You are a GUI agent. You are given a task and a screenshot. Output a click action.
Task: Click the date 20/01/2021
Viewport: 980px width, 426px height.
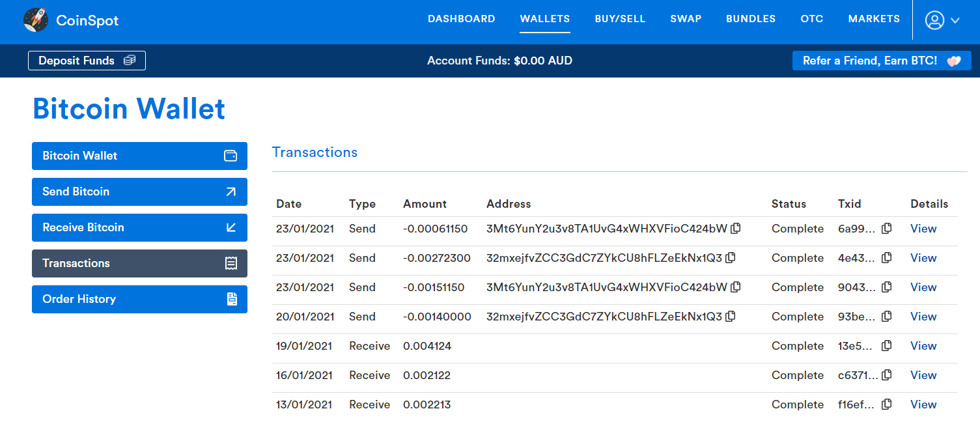pyautogui.click(x=305, y=317)
